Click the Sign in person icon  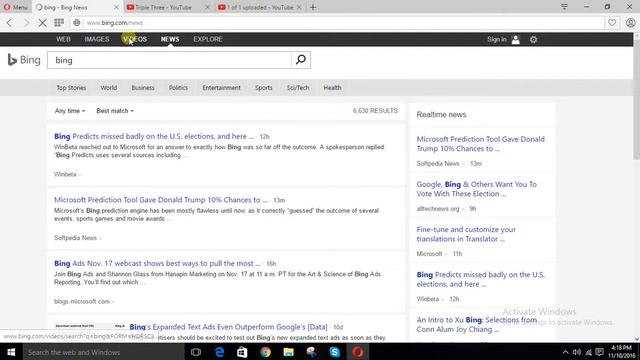[516, 40]
